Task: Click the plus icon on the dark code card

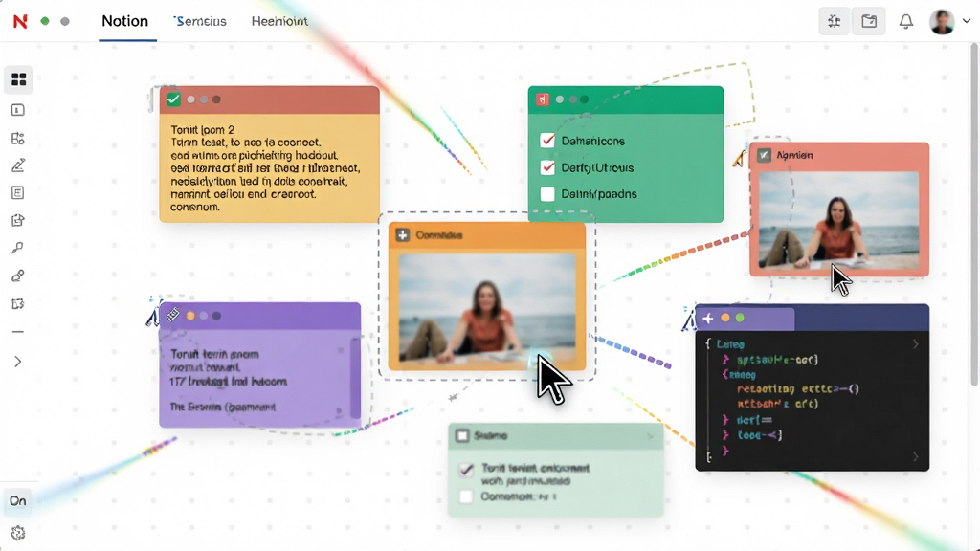Action: pos(707,319)
